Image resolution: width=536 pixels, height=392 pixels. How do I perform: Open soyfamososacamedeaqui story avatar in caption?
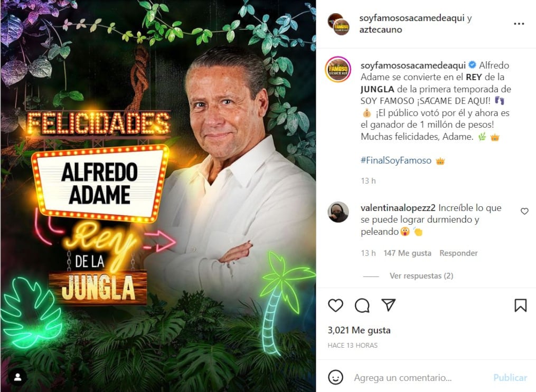(x=338, y=69)
